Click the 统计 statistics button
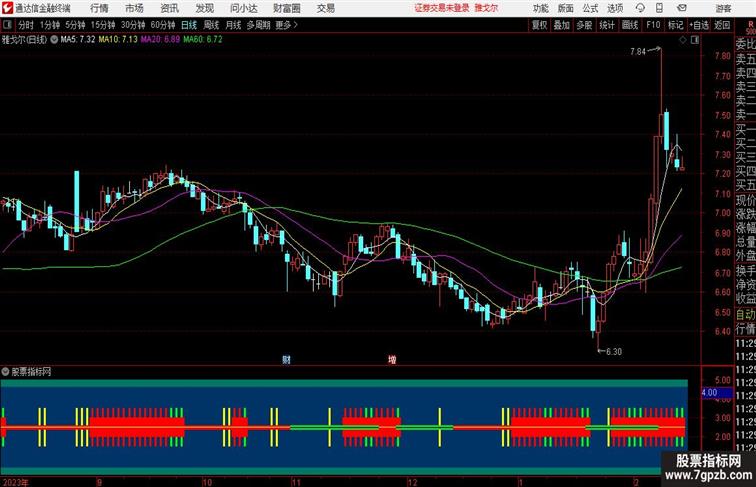Screen dimensions: 756x487 coord(607,25)
